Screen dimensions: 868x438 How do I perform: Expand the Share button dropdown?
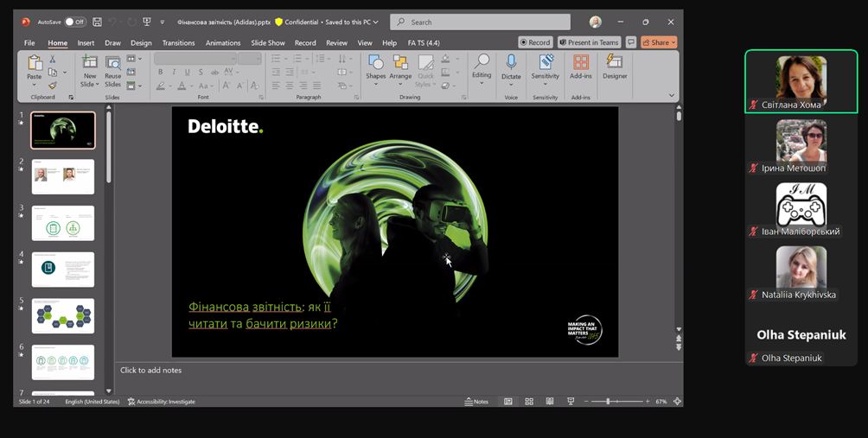[x=673, y=42]
